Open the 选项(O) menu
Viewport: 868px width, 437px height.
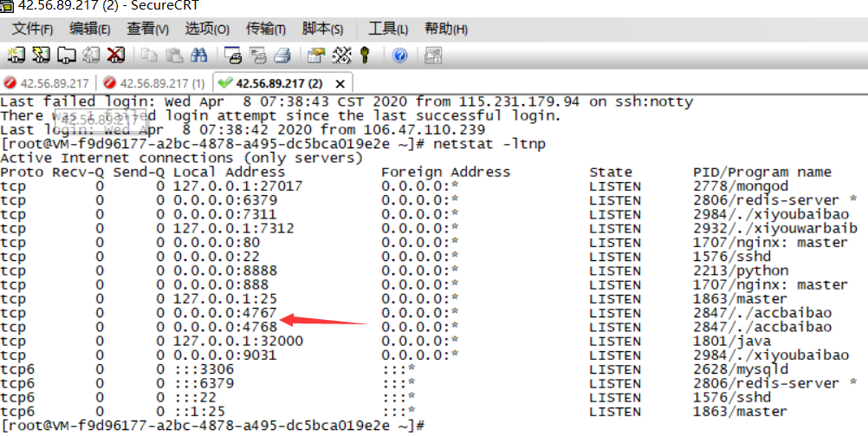pos(207,29)
